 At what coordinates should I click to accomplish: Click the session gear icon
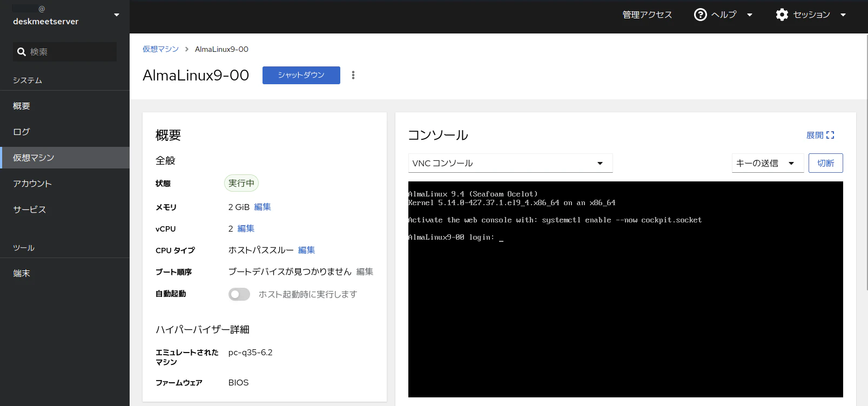pyautogui.click(x=782, y=15)
